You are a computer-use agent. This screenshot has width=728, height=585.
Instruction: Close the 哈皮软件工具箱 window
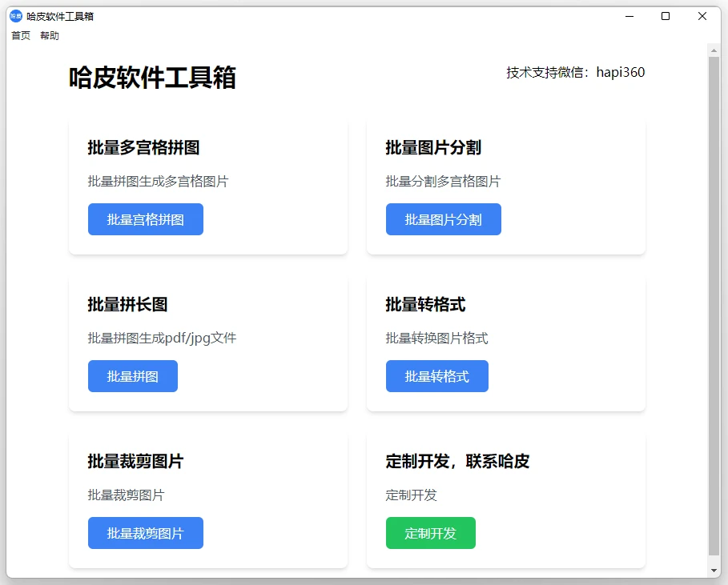(702, 16)
